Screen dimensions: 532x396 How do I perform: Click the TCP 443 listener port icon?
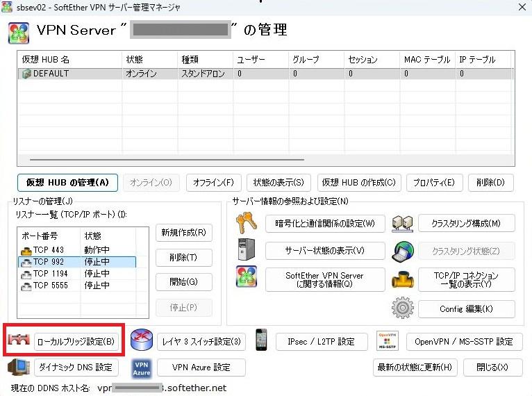point(26,250)
